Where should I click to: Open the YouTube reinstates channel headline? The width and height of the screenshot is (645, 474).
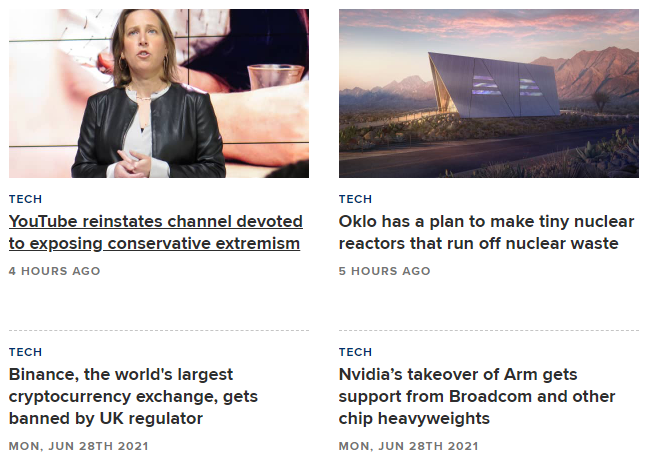(155, 232)
